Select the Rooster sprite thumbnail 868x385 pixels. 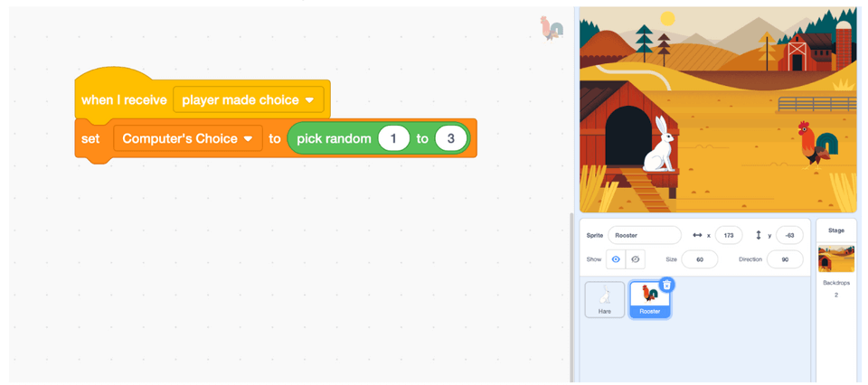[x=650, y=299]
